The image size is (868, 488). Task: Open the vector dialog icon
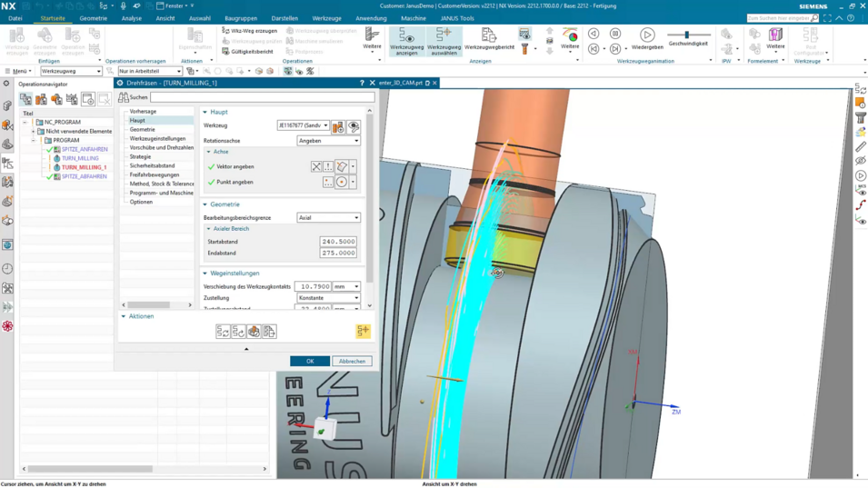(x=328, y=166)
